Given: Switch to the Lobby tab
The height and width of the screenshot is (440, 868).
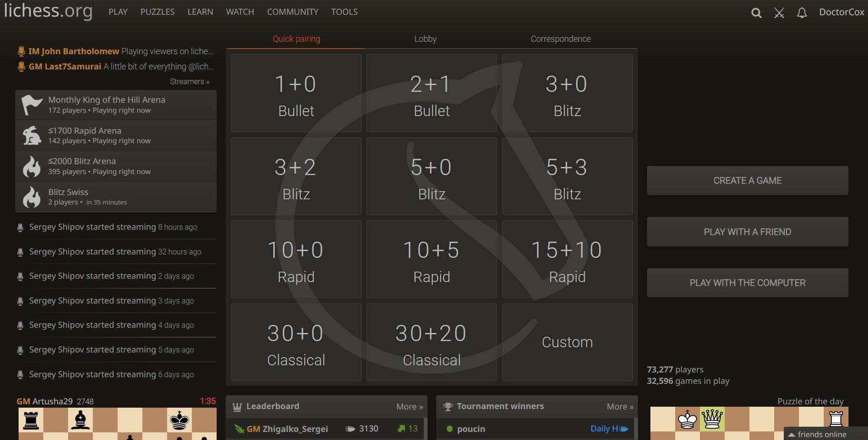Looking at the screenshot, I should [425, 39].
